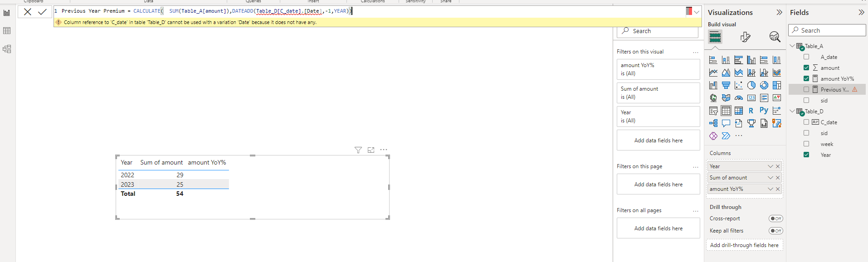This screenshot has height=262, width=868.
Task: Switch to Report view in the left sidebar
Action: coord(7,13)
